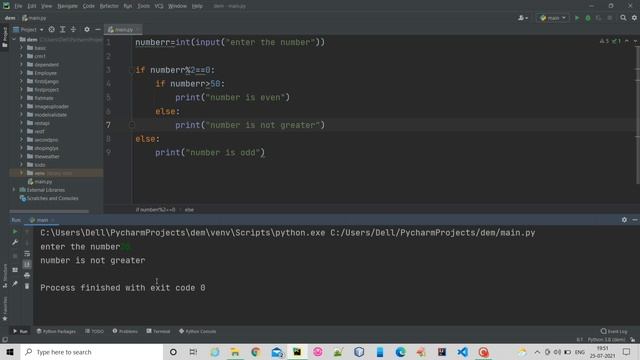640x360 pixels.
Task: Click the locate-file target icon in Project panel
Action: tap(51, 29)
